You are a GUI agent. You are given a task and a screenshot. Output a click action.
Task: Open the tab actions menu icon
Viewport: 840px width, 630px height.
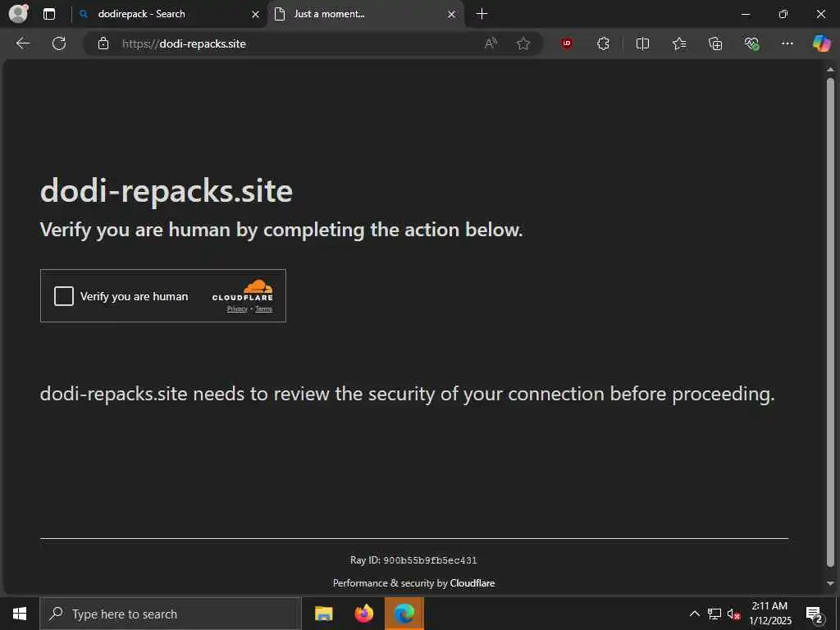click(x=49, y=14)
